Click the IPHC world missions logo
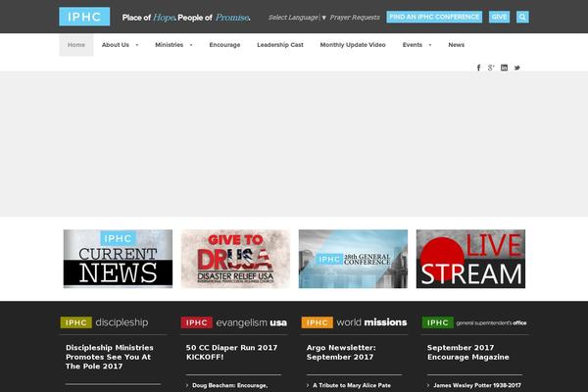This screenshot has width=588, height=392. tap(355, 322)
